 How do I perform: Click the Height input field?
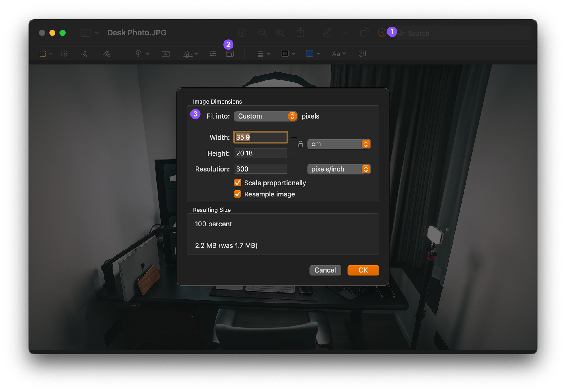point(260,153)
